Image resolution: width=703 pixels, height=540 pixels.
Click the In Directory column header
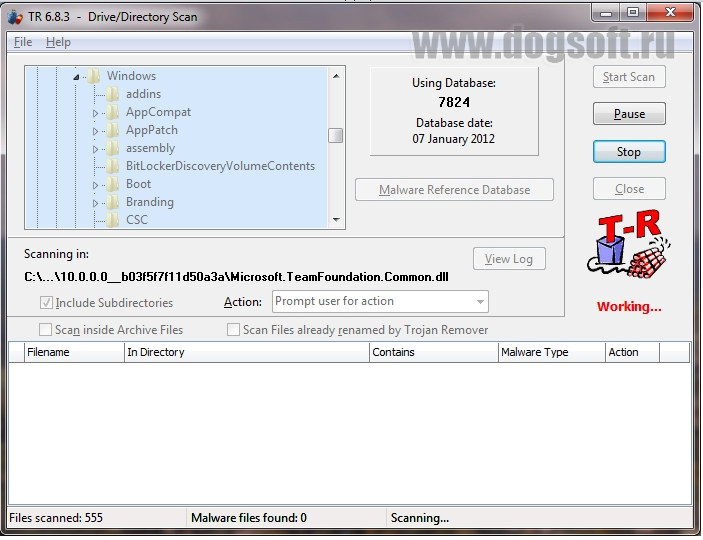pyautogui.click(x=247, y=352)
